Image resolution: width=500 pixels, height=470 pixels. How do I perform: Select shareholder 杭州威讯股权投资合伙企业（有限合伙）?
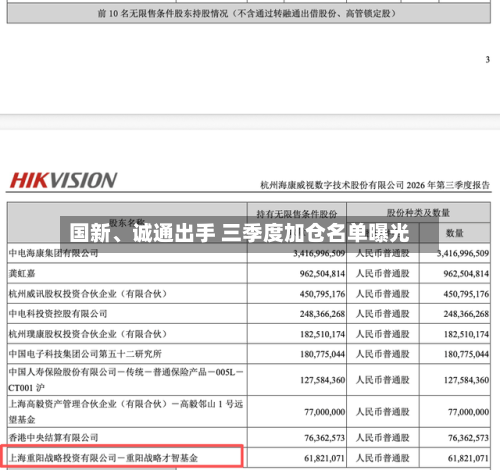[x=88, y=294]
